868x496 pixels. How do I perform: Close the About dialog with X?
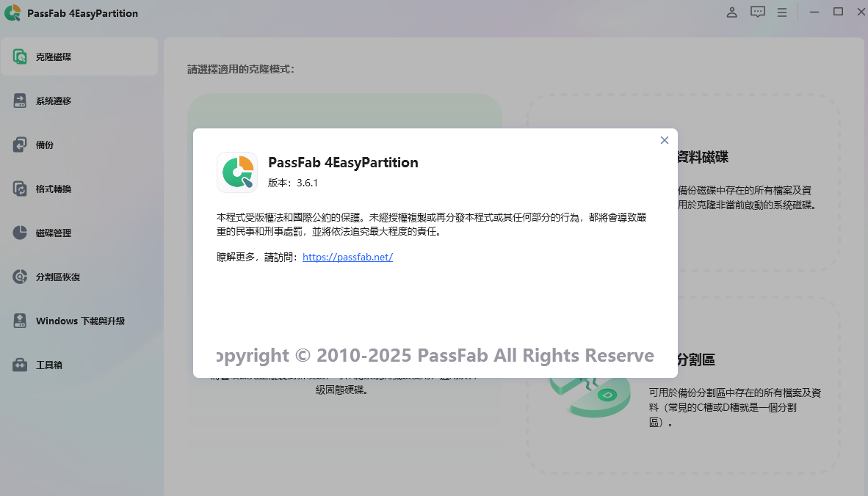tap(665, 140)
